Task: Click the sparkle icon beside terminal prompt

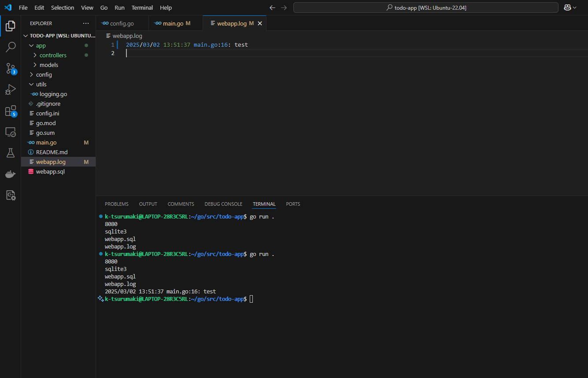Action: (x=100, y=299)
